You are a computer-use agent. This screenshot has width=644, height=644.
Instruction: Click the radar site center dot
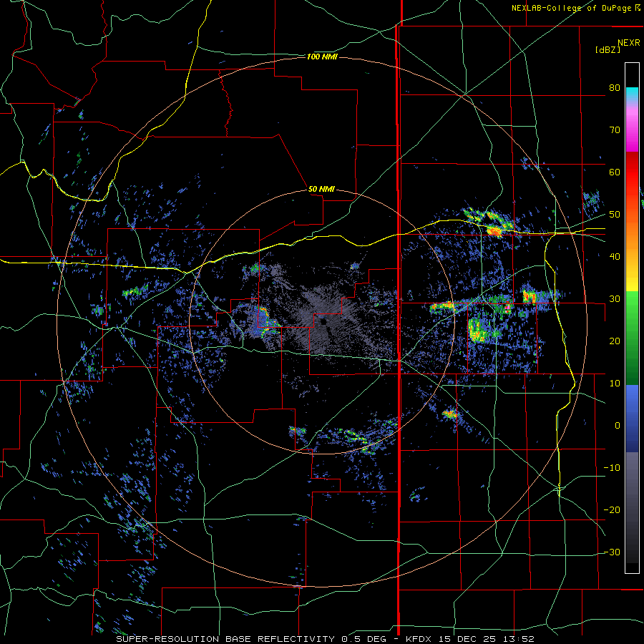point(323,323)
